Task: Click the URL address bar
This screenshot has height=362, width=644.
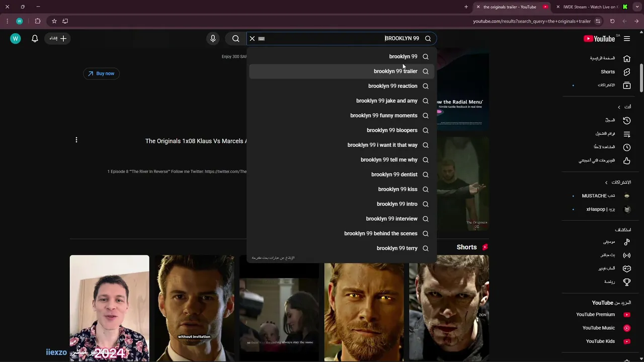Action: (532, 21)
